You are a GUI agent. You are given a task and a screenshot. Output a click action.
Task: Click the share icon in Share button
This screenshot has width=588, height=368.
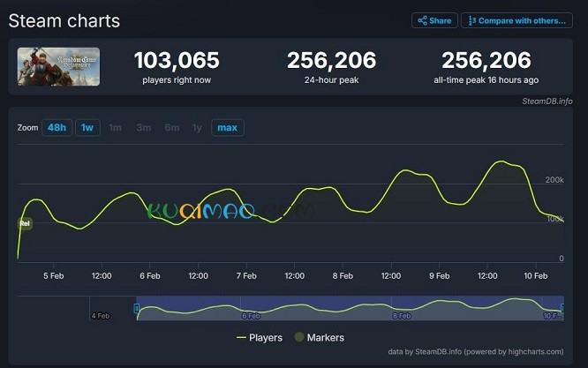pos(422,20)
